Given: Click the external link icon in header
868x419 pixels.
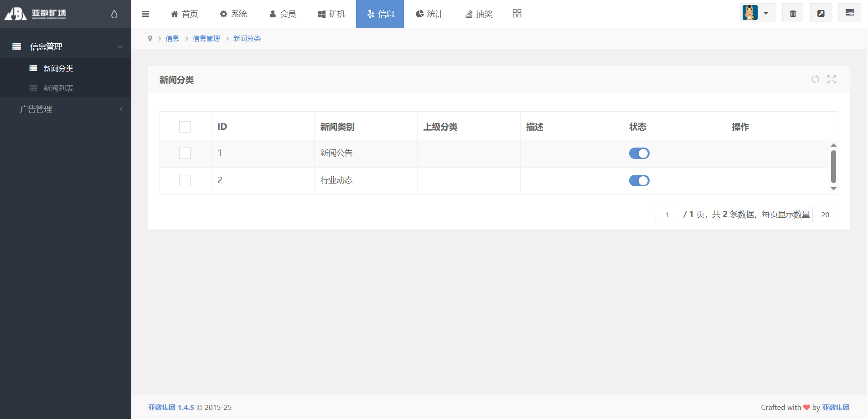Looking at the screenshot, I should (821, 13).
